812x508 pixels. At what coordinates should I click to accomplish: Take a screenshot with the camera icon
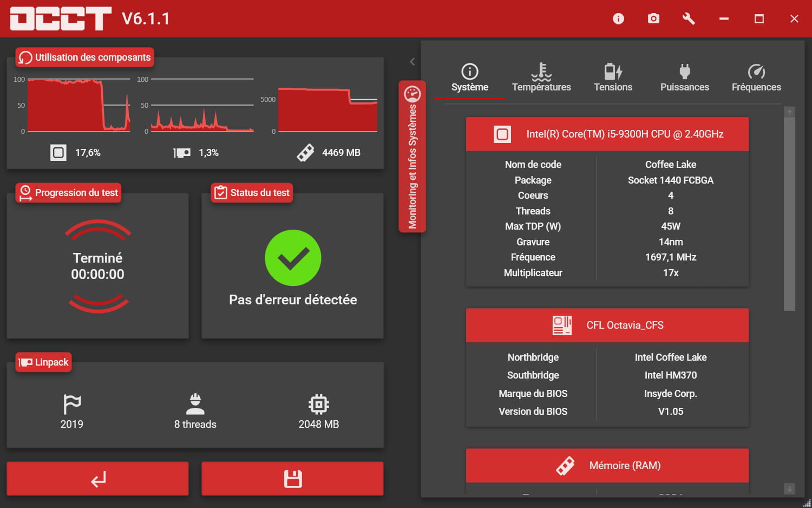click(653, 19)
